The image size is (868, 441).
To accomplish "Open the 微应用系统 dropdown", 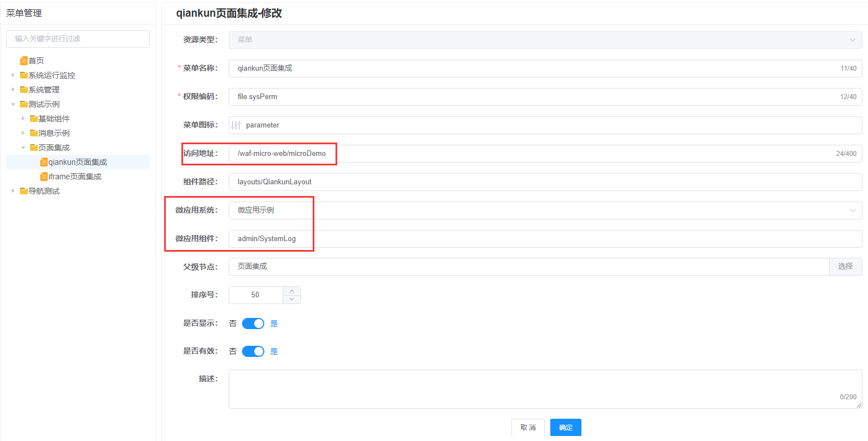I will click(544, 210).
